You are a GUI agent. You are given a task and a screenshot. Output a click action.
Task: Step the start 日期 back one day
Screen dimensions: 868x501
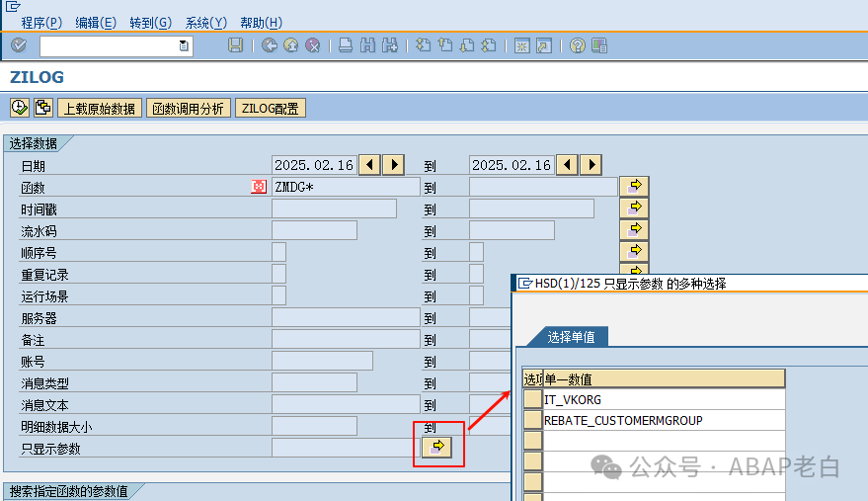coord(369,165)
